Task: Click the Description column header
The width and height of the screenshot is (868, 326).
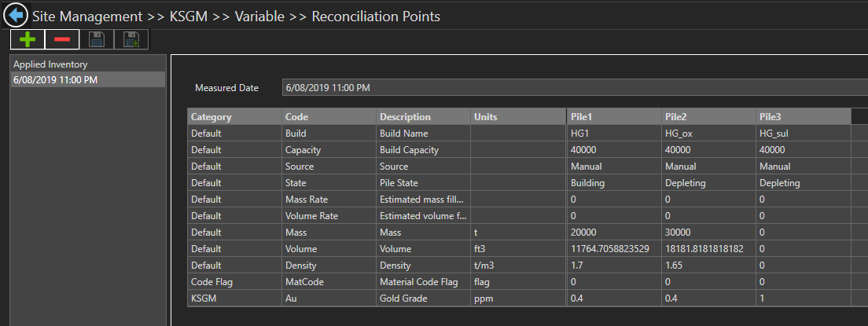Action: click(423, 117)
